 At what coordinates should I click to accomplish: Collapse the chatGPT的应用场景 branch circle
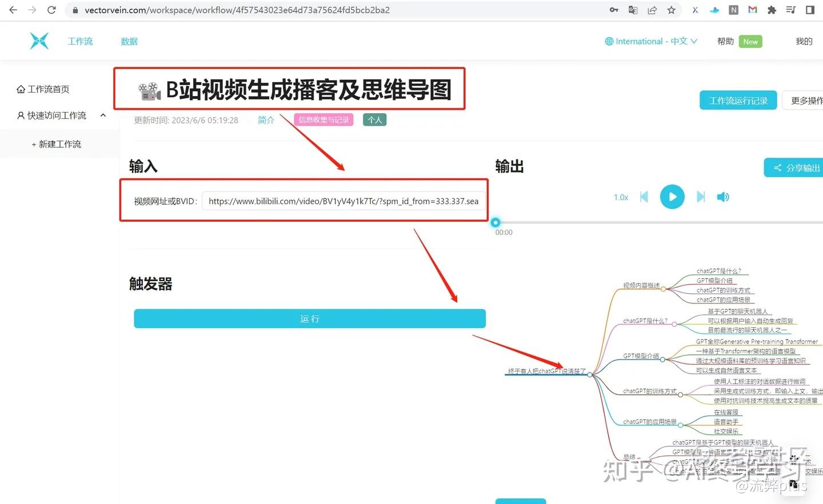coord(680,425)
